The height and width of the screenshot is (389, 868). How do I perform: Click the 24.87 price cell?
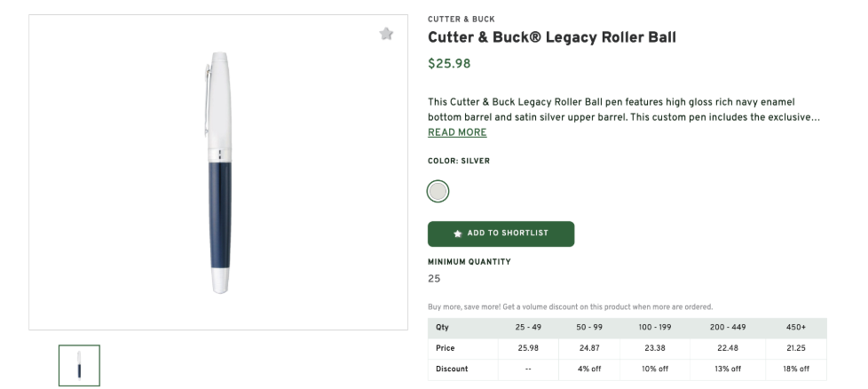589,348
